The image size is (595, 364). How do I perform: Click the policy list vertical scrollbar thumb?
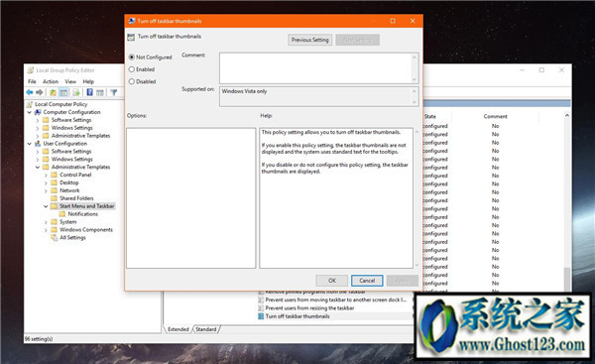[x=567, y=280]
